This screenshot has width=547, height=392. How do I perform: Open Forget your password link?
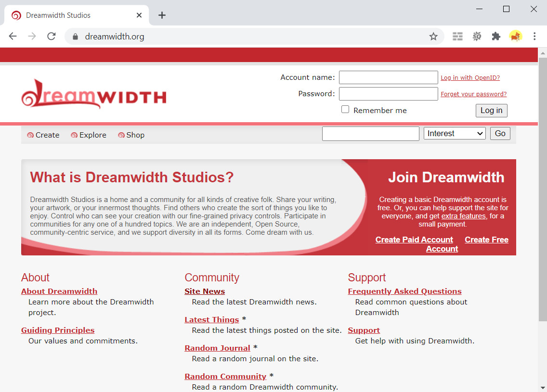coord(473,94)
